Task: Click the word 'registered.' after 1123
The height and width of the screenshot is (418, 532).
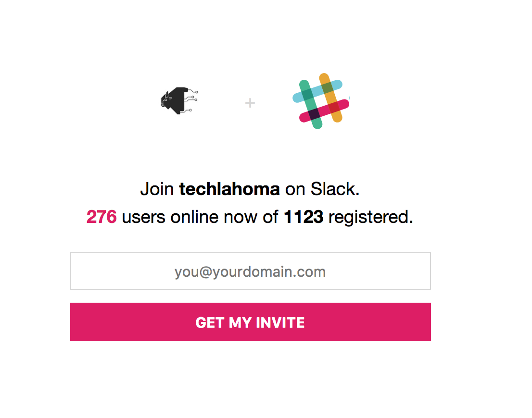Action: click(371, 218)
